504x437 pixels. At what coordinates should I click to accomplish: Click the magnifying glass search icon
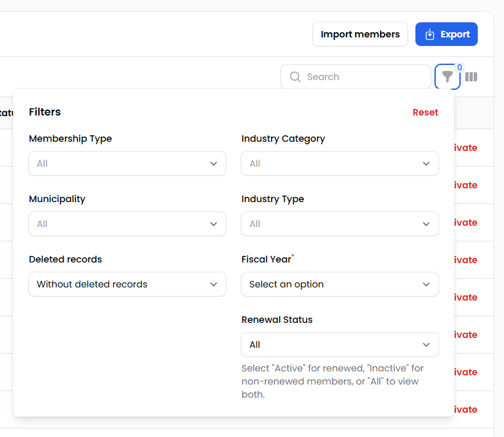(x=295, y=77)
